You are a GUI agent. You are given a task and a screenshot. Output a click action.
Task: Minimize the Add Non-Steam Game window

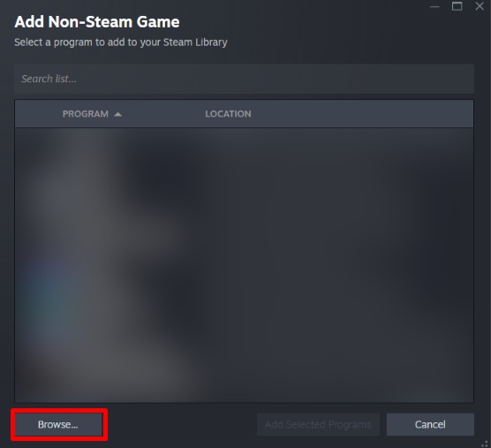point(434,6)
